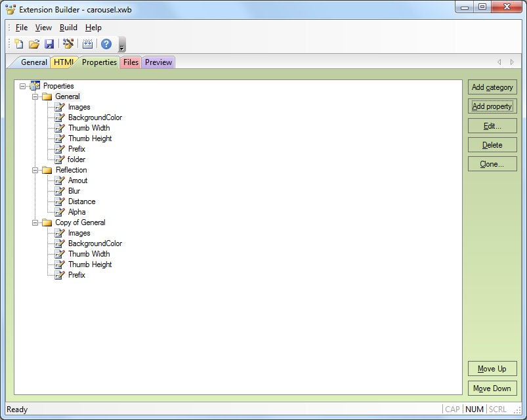
Task: Click the Open folder toolbar icon
Action: tap(34, 44)
